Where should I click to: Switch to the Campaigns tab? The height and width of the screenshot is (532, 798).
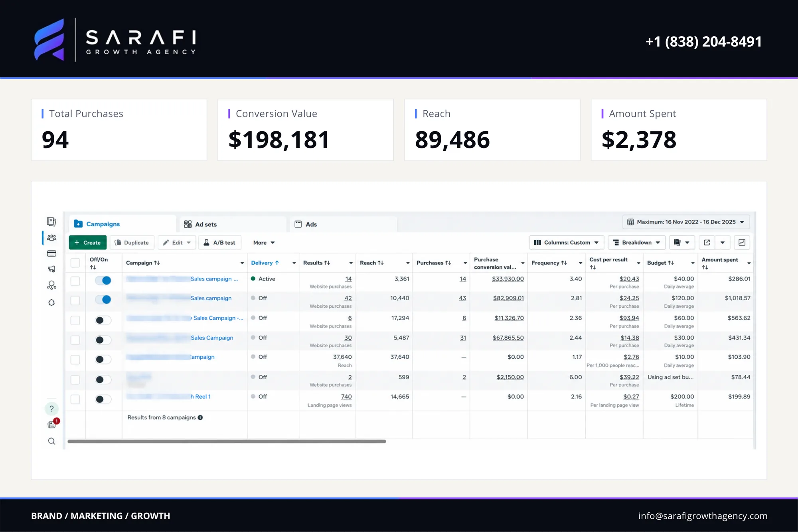click(122, 224)
